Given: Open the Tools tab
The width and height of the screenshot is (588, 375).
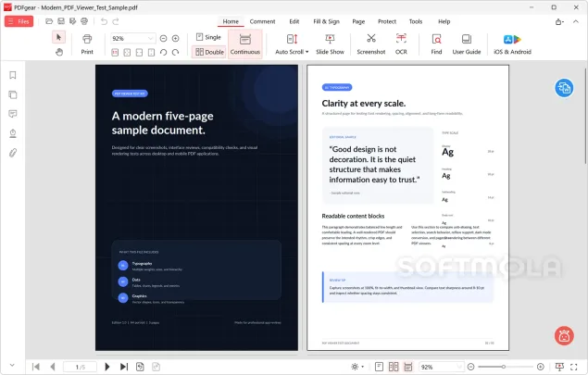Looking at the screenshot, I should 416,21.
